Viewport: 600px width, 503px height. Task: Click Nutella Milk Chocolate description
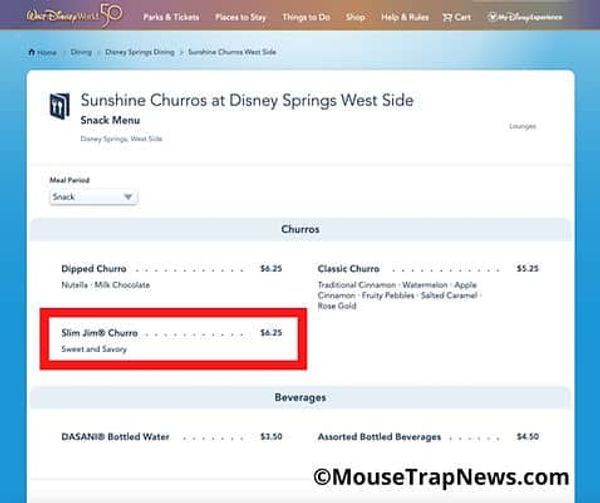pyautogui.click(x=106, y=285)
